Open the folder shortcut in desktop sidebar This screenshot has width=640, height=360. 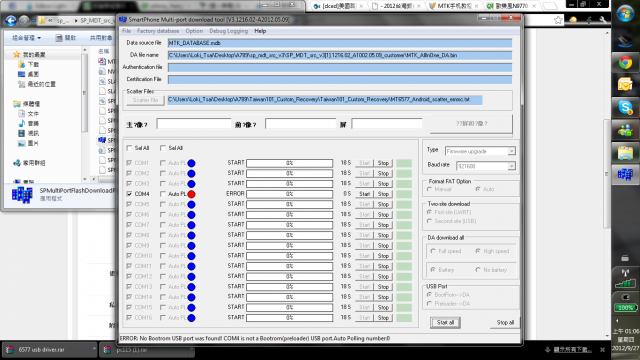(625, 153)
